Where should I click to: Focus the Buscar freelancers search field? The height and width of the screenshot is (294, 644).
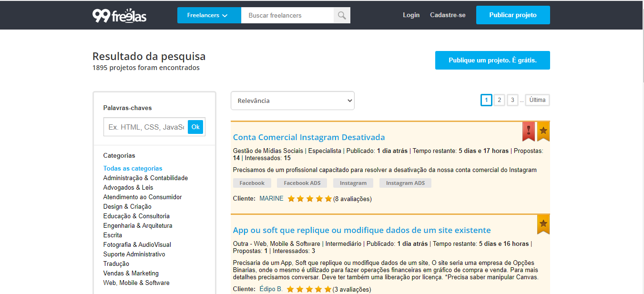(x=287, y=15)
